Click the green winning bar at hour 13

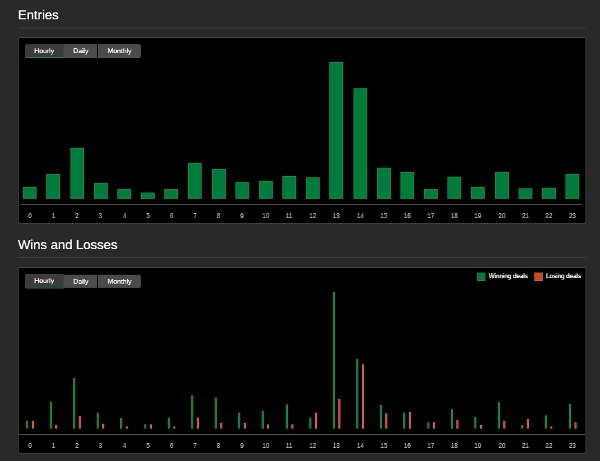(x=334, y=360)
